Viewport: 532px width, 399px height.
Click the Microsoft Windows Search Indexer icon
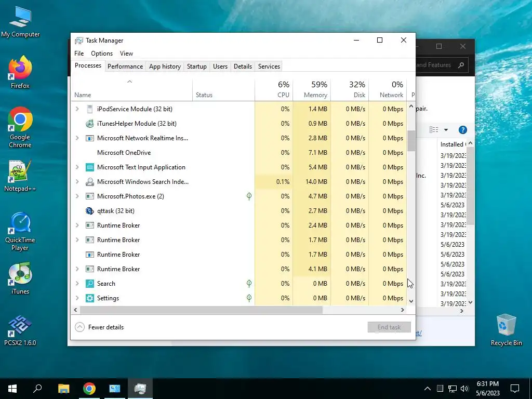point(89,182)
